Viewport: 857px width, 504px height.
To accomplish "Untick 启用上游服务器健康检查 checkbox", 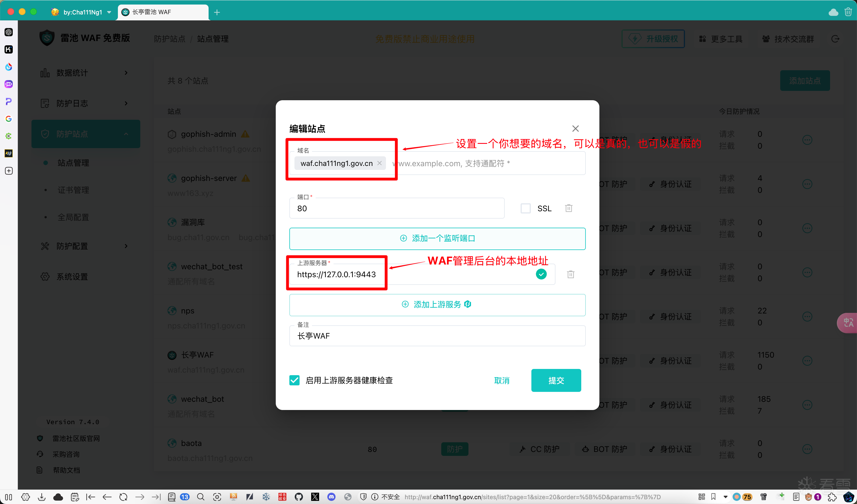I will click(x=294, y=380).
